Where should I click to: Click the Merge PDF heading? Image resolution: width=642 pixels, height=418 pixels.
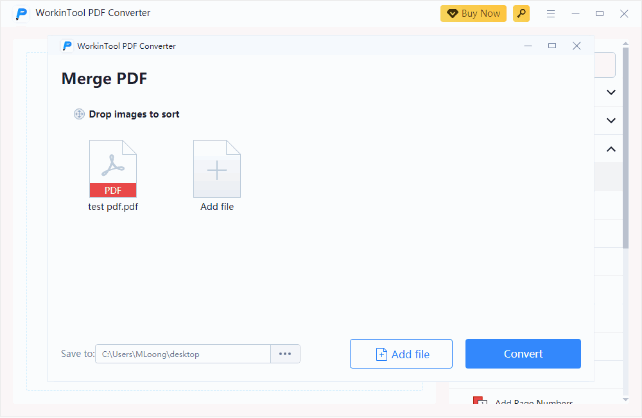[x=104, y=79]
